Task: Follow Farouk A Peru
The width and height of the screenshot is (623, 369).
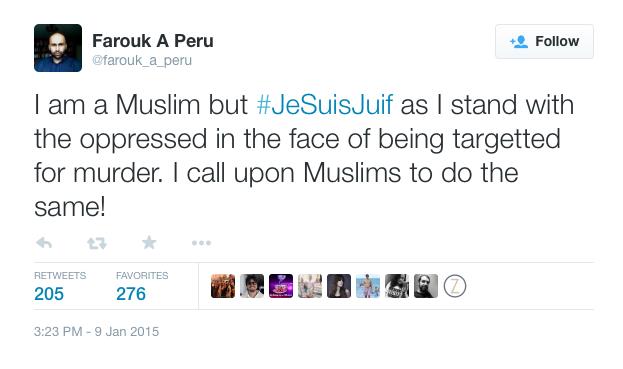Action: (x=544, y=41)
